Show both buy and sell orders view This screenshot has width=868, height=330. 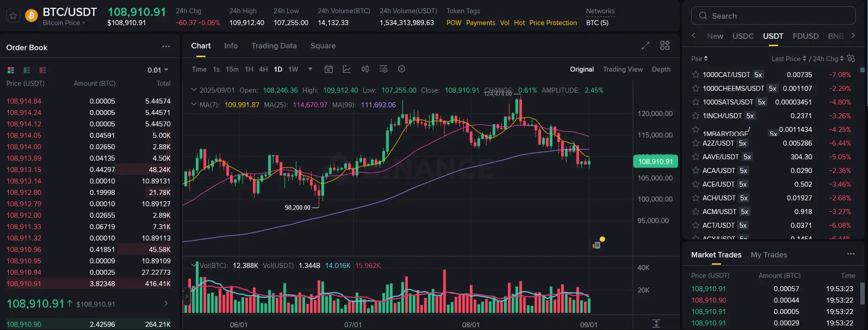[11, 70]
